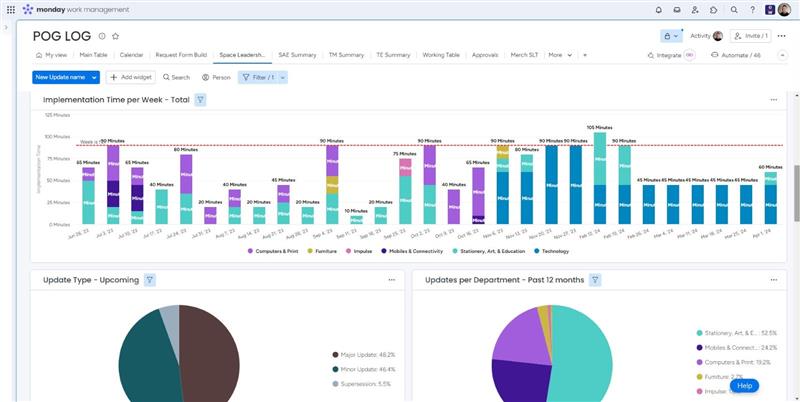
Task: Open the apps marketplace puzzle icon
Action: click(714, 9)
